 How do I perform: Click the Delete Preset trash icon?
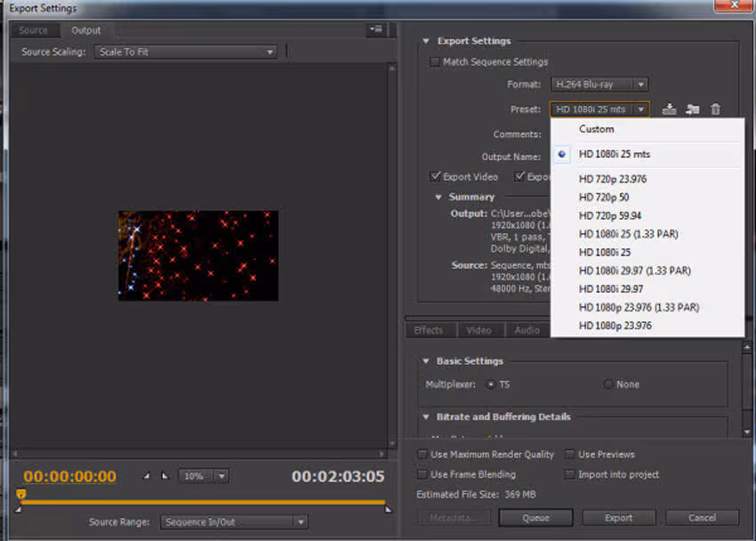(x=715, y=109)
